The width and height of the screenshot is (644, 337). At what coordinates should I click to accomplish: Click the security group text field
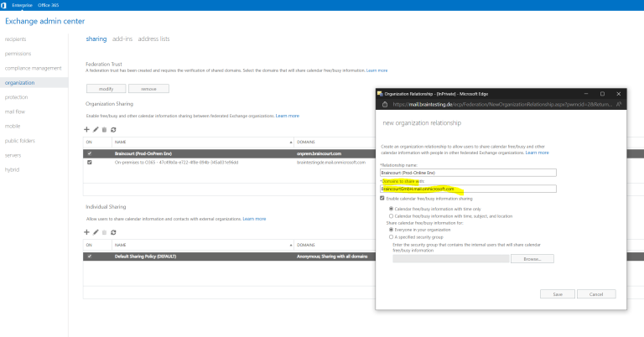pos(451,259)
